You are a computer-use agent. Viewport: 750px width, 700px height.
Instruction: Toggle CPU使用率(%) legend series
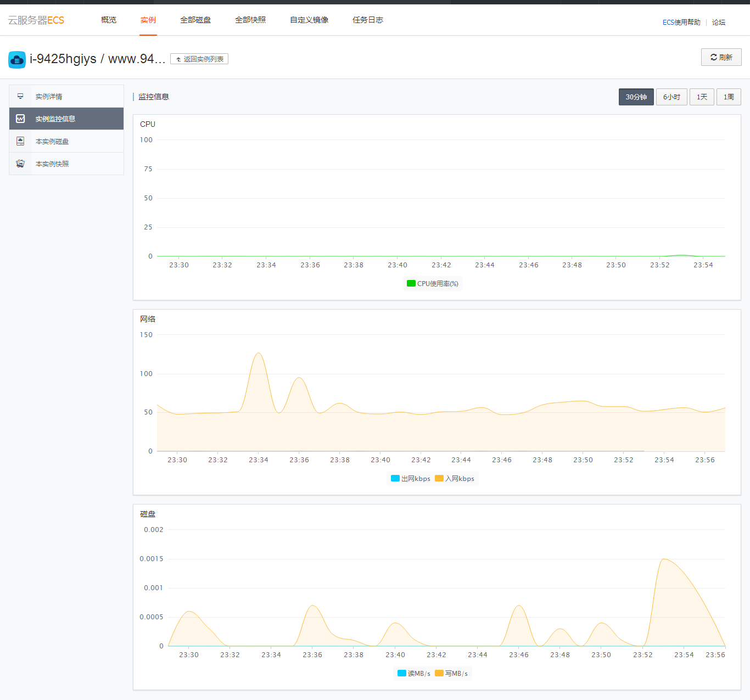[433, 283]
